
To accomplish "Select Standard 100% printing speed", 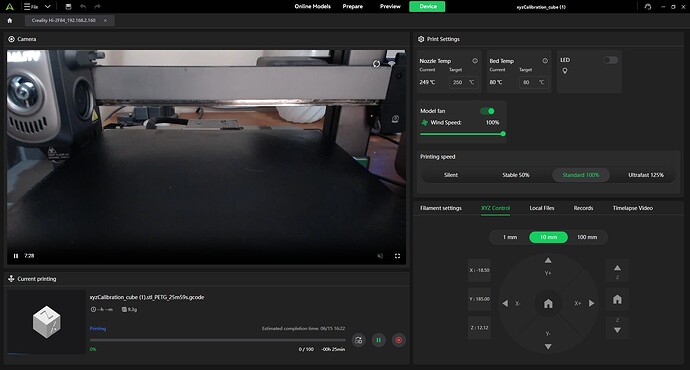I will [581, 175].
